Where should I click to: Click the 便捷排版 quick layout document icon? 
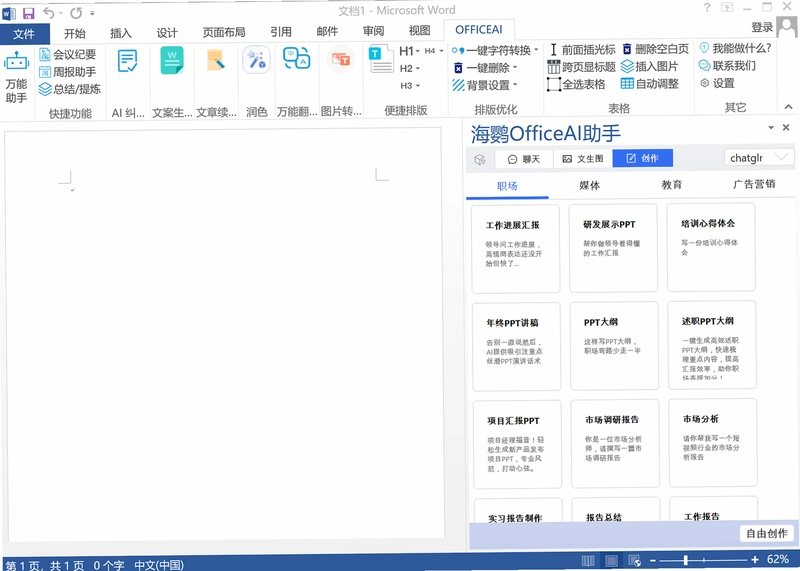[x=381, y=60]
